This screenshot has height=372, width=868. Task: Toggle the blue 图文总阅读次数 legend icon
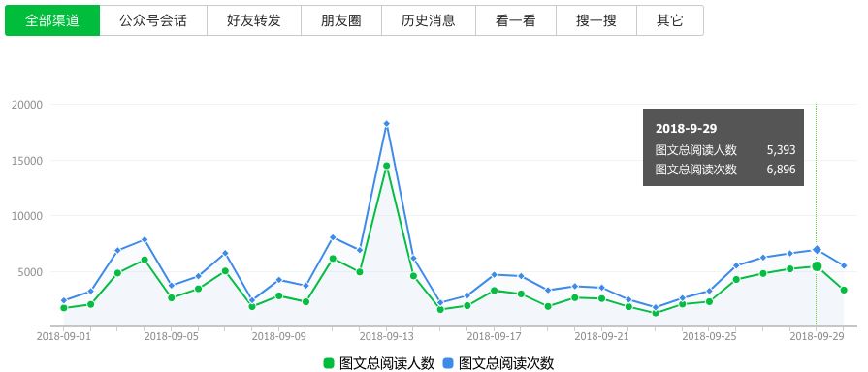click(448, 363)
